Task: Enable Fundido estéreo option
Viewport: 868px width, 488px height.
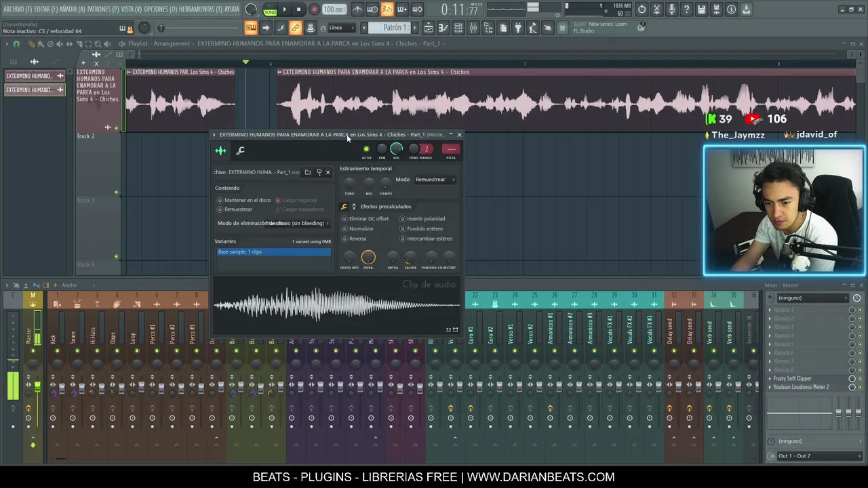Action: pos(421,229)
